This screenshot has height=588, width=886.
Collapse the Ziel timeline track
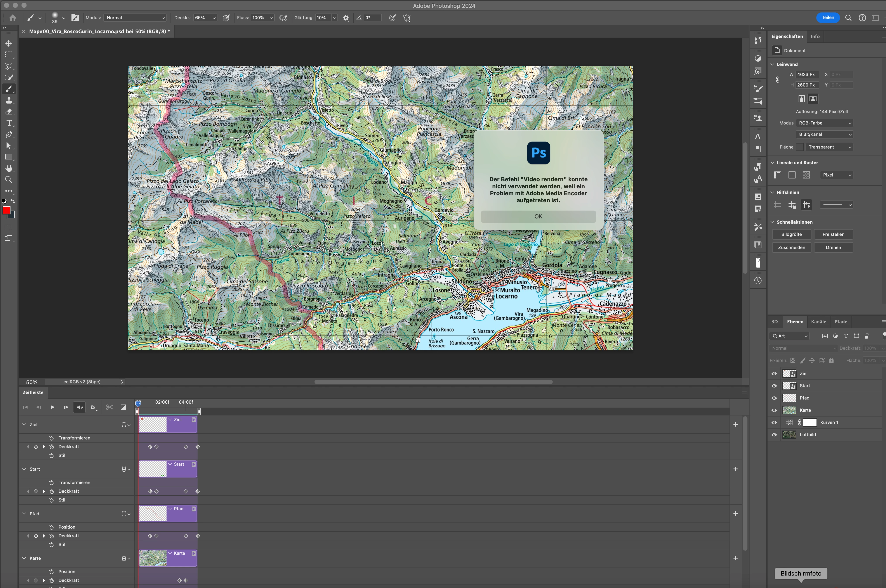coord(24,424)
